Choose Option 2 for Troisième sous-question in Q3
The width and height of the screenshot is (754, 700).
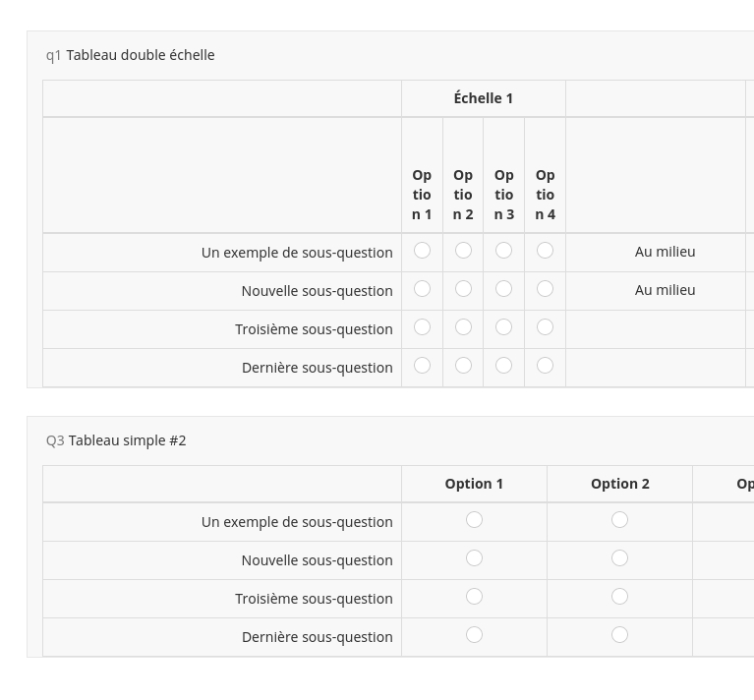[x=619, y=597]
